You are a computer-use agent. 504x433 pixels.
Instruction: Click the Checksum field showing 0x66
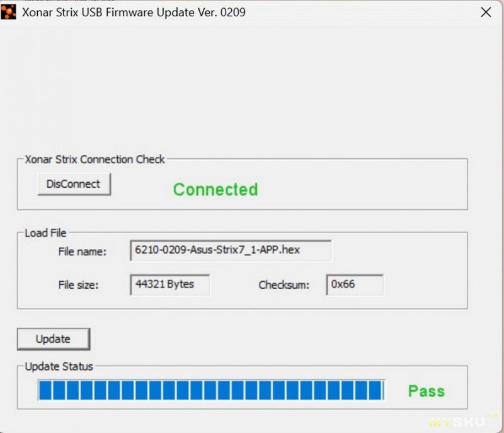(354, 284)
